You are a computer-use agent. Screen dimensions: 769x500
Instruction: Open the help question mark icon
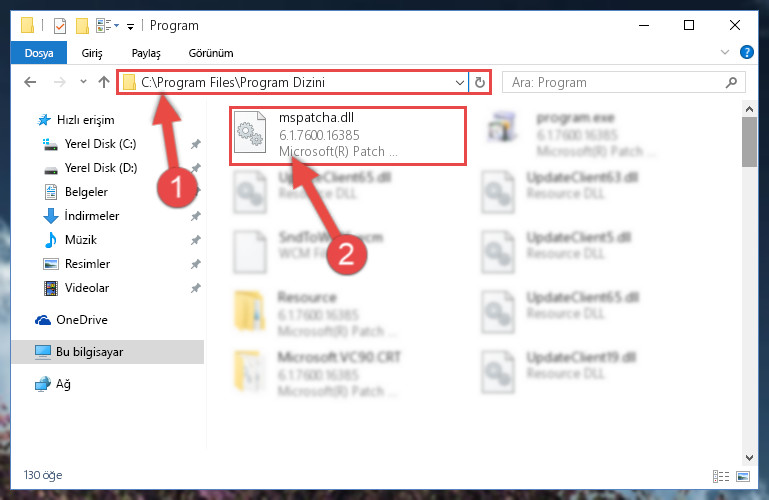[x=746, y=52]
